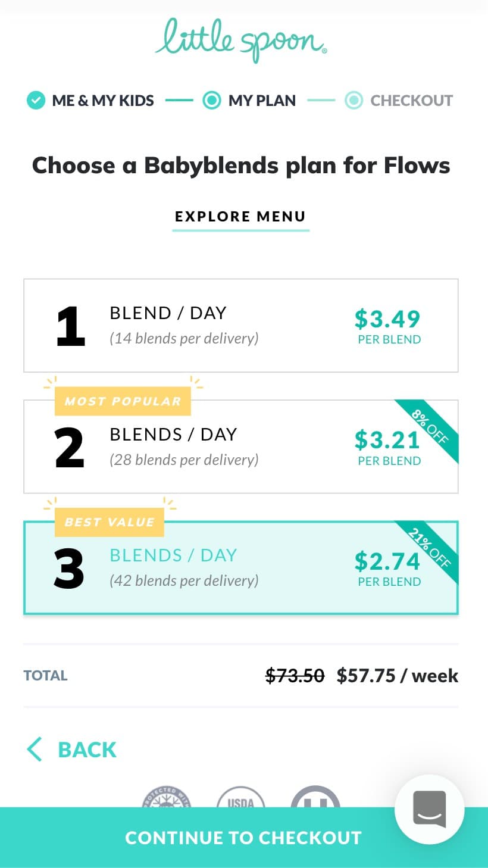Open the chat support bubble icon

[x=429, y=809]
